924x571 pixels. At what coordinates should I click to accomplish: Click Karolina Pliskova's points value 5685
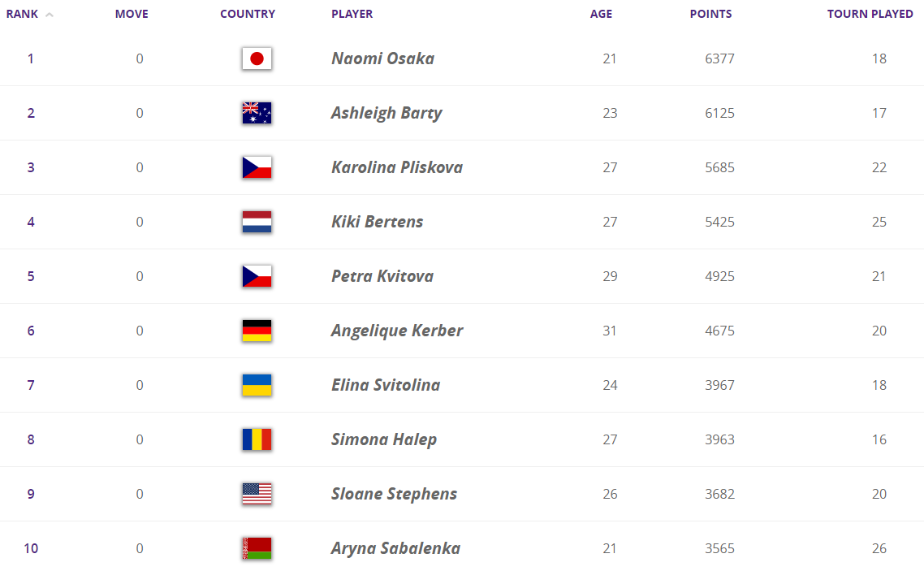point(719,167)
